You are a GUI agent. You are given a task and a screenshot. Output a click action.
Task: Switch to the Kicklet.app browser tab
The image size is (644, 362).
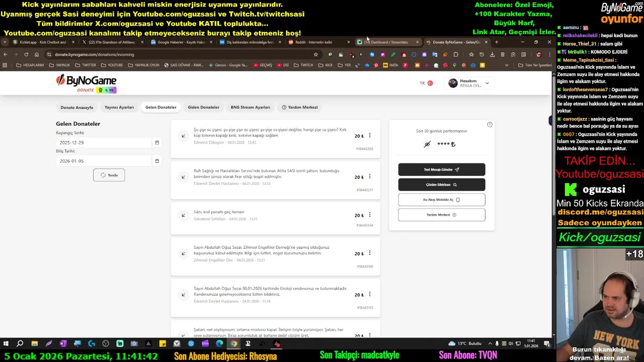tap(43, 42)
